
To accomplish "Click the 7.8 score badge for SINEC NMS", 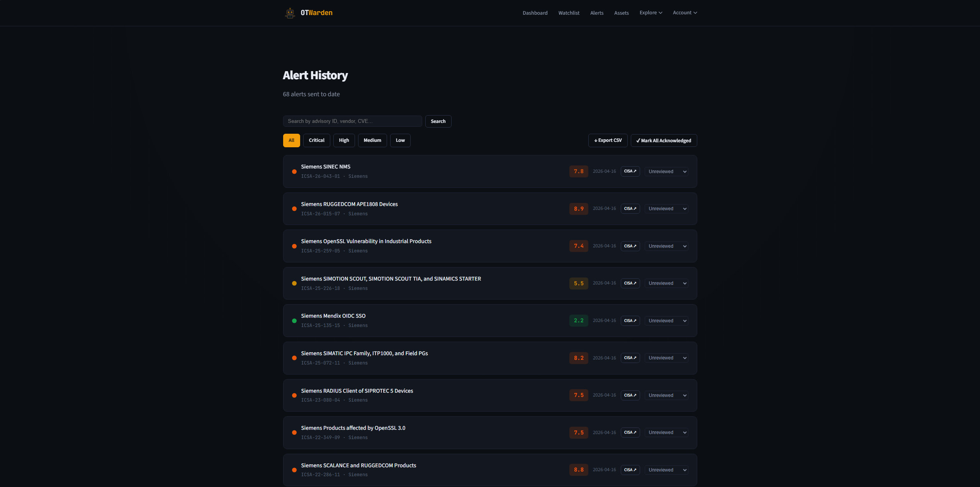I will point(579,171).
